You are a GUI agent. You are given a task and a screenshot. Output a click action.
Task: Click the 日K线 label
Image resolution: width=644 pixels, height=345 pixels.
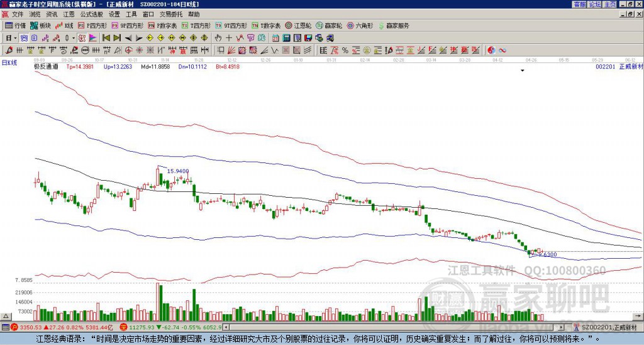(9, 63)
